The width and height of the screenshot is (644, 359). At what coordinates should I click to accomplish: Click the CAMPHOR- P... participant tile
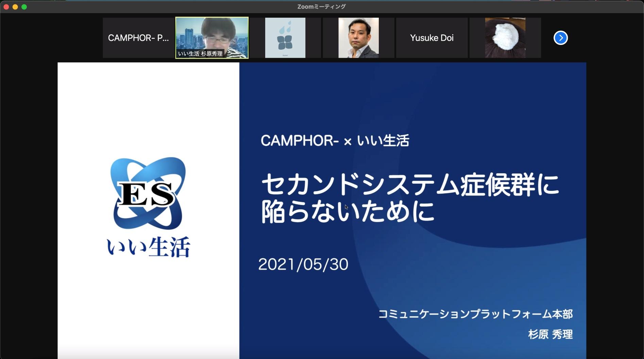138,38
